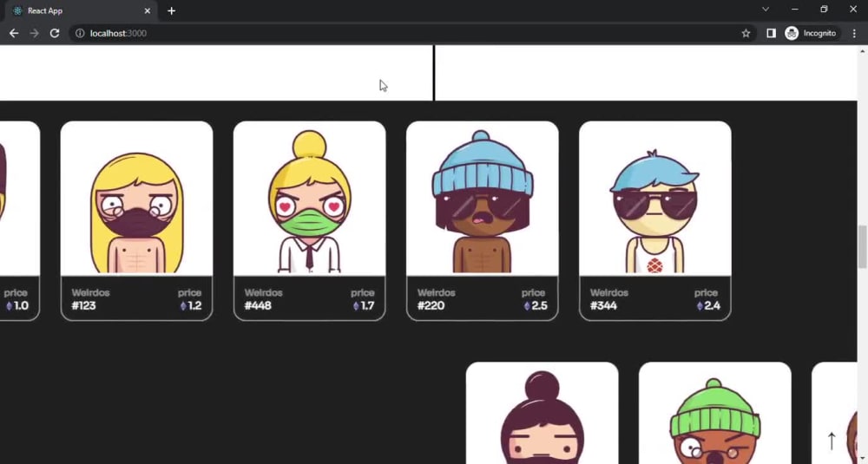Restore down the browser window
The width and height of the screenshot is (868, 464).
point(824,9)
